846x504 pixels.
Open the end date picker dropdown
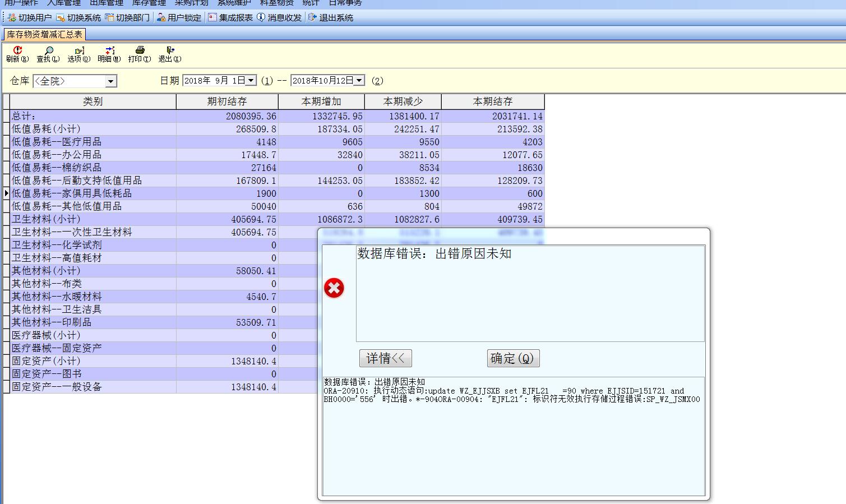(x=359, y=81)
